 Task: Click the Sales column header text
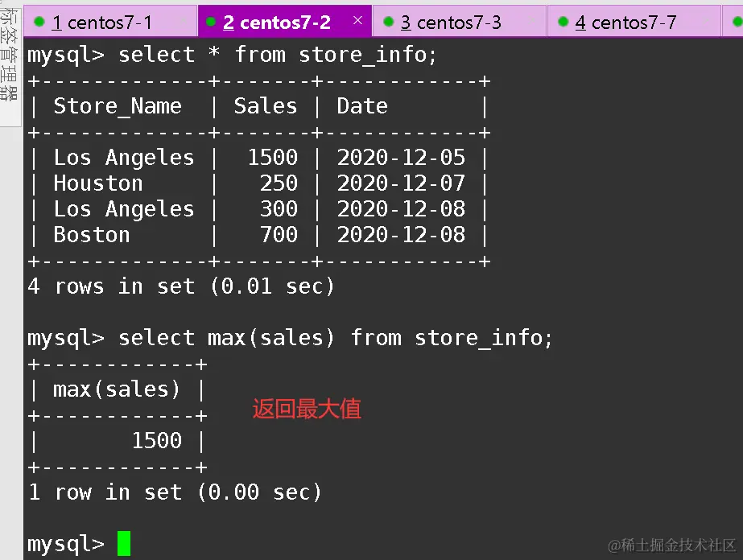click(266, 105)
